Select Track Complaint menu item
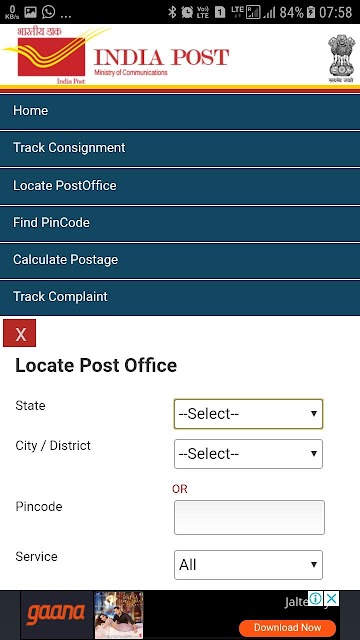 click(x=180, y=297)
